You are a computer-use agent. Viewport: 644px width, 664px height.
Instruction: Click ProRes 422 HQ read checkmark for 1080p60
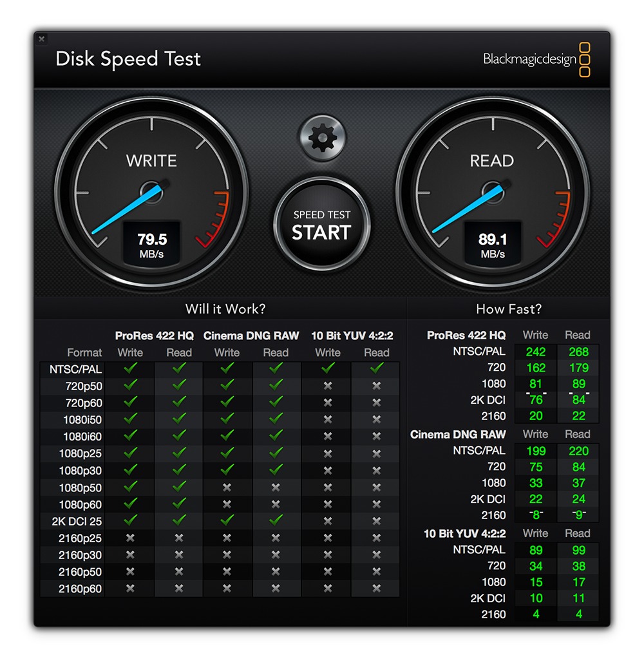(x=179, y=504)
